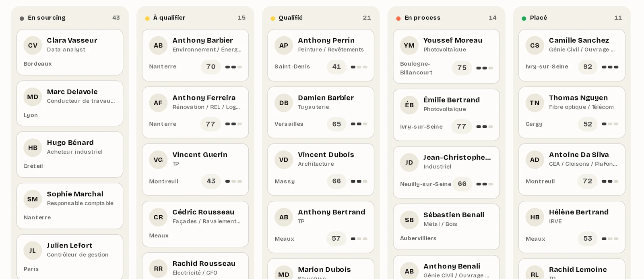
Task: Click Anthony Barbier's AB avatar
Action: pyautogui.click(x=158, y=46)
